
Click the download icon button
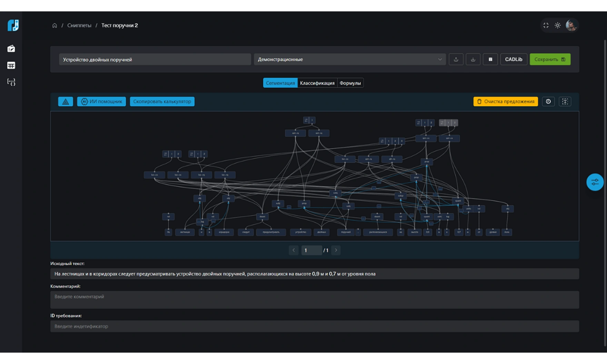point(473,59)
